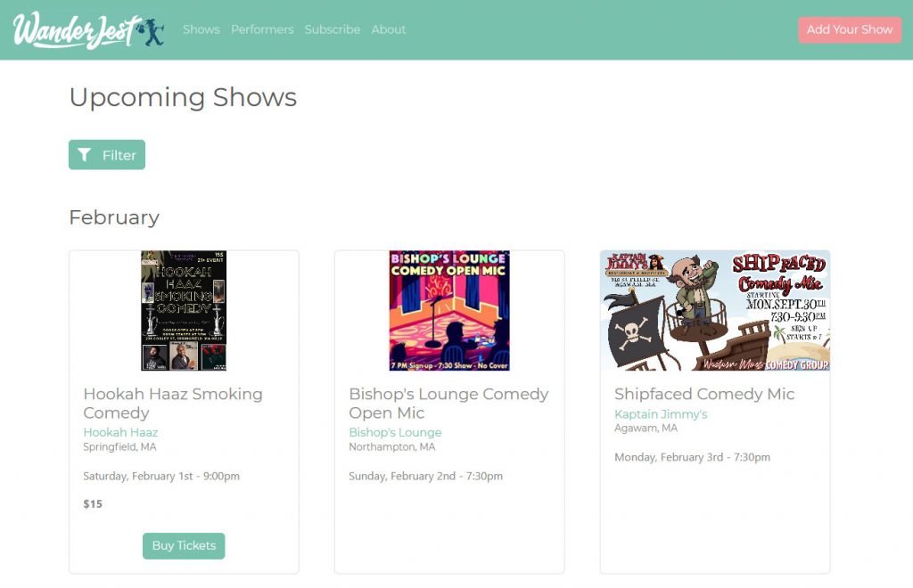Click the funnel icon in Filter button
The height and width of the screenshot is (588, 913).
coord(85,155)
